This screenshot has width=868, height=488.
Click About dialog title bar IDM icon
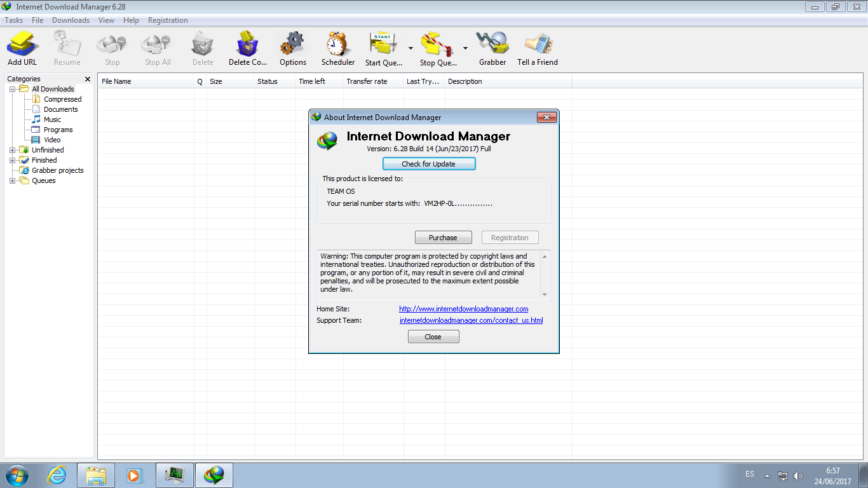316,117
